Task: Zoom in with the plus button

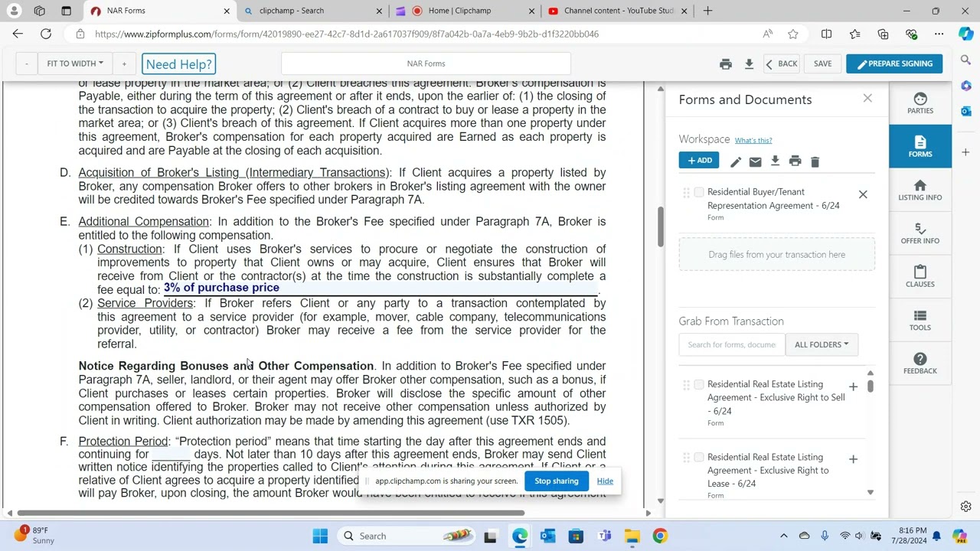Action: coord(124,64)
